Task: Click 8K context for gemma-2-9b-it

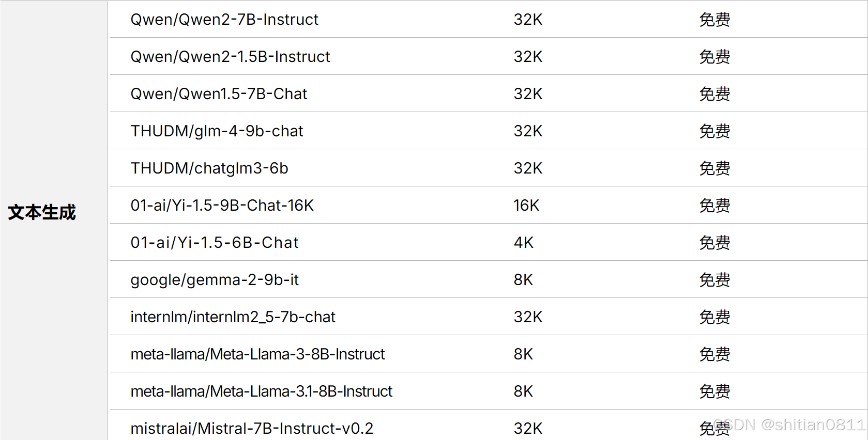Action: click(523, 280)
